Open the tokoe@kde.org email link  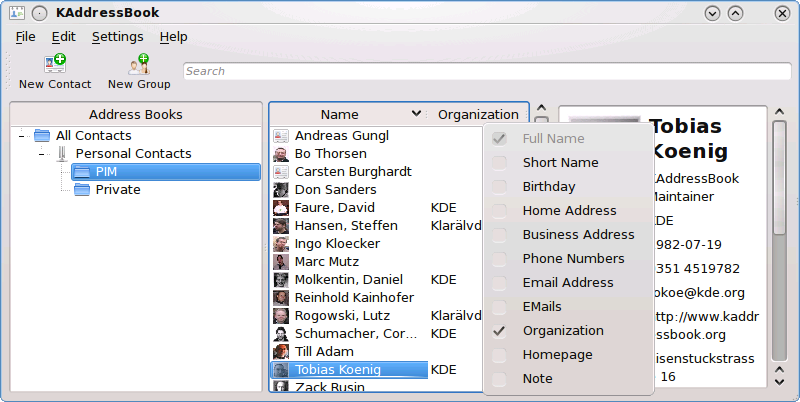click(700, 293)
